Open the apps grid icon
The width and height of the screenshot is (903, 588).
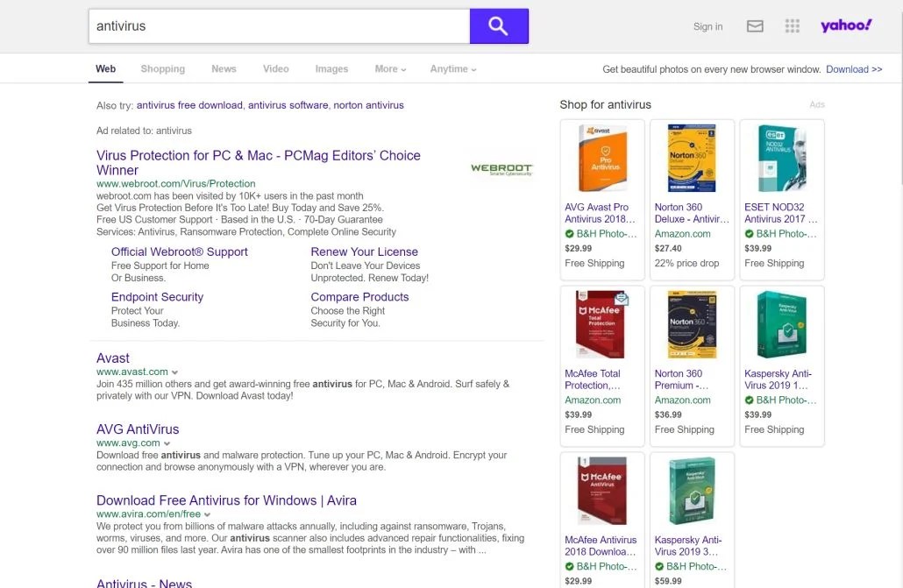tap(793, 26)
